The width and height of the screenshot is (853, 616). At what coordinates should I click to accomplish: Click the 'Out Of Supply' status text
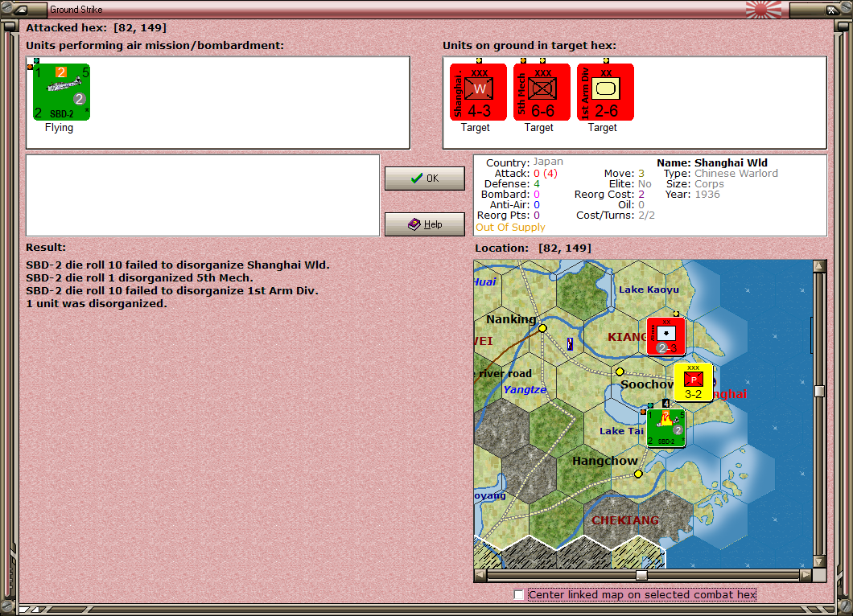(510, 228)
